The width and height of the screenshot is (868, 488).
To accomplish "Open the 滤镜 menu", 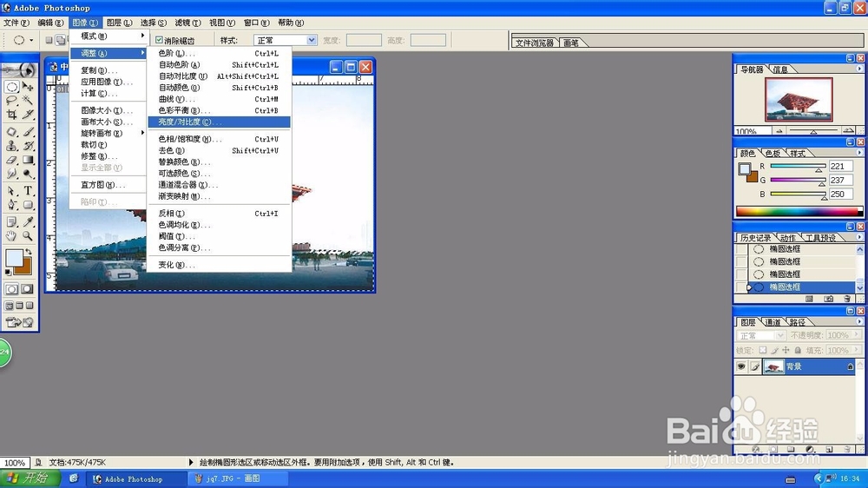I will point(187,23).
